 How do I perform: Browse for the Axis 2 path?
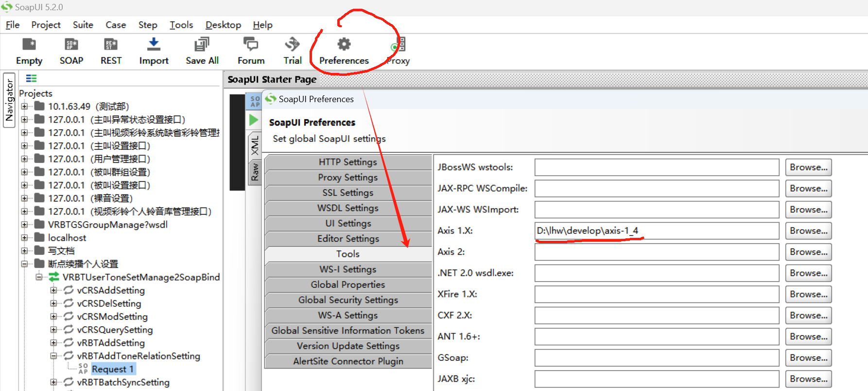pos(809,252)
